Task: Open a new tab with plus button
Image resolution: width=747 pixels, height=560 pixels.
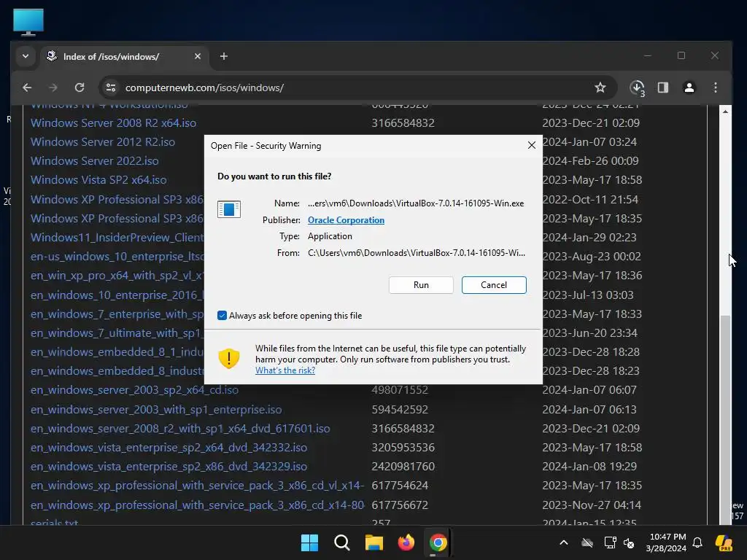Action: [223, 56]
